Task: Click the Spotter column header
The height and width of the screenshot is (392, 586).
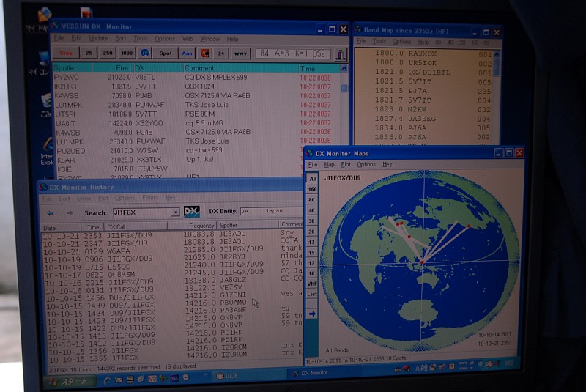Action: 72,67
